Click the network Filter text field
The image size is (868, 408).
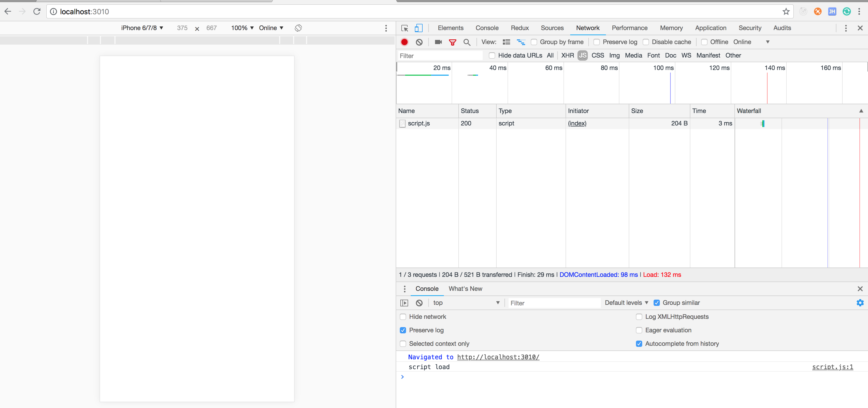click(440, 56)
